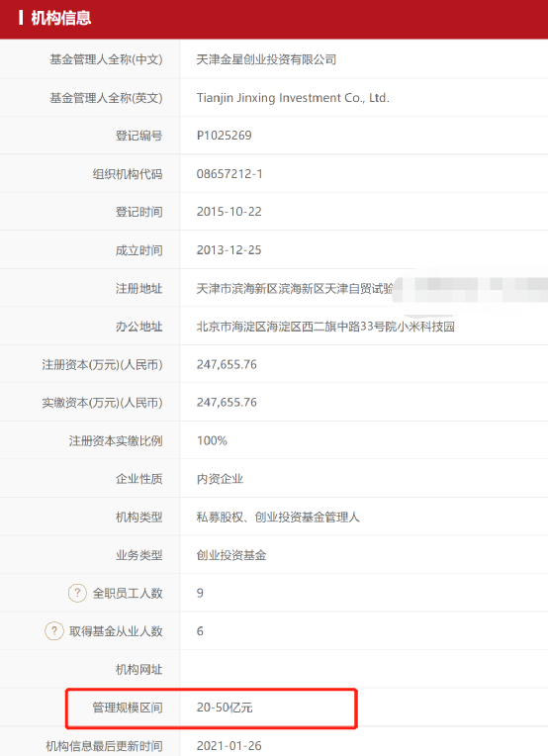Select company name 天津金星创业投资有限公司

click(x=266, y=59)
